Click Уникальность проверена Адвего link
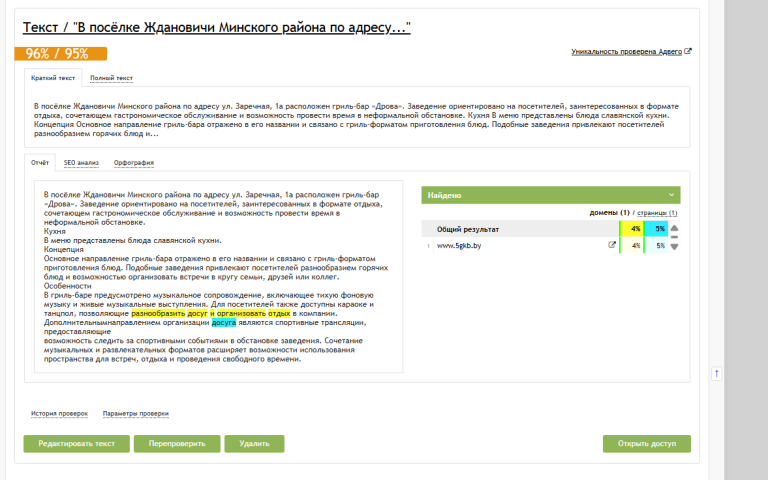 click(x=626, y=51)
